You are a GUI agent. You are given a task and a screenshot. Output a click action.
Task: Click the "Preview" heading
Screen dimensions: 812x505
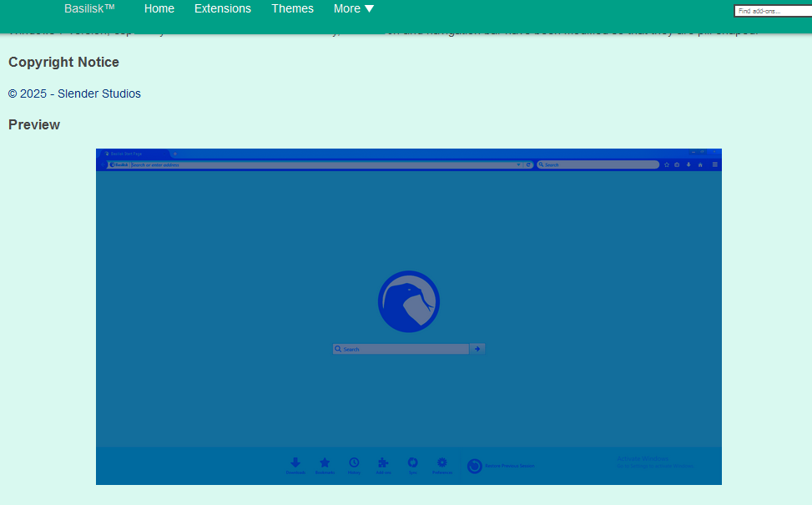pyautogui.click(x=34, y=125)
